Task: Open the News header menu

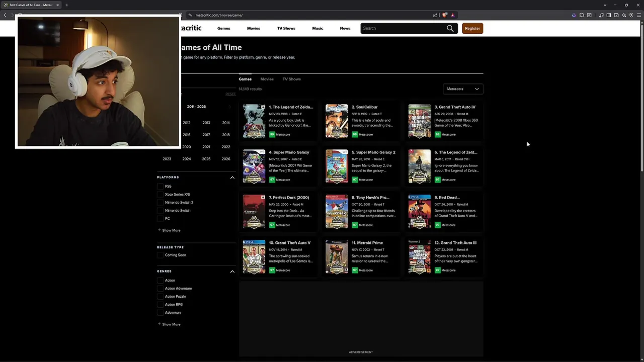Action: tap(345, 28)
